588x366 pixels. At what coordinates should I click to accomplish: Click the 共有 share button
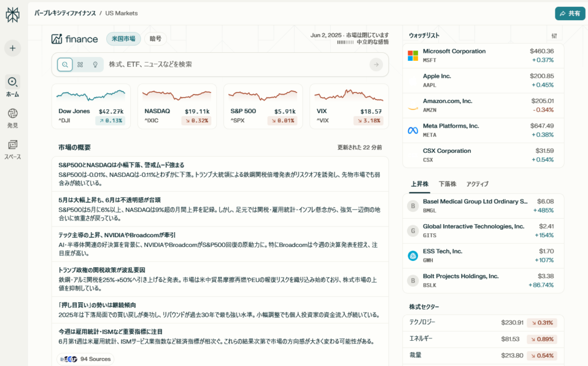(570, 14)
